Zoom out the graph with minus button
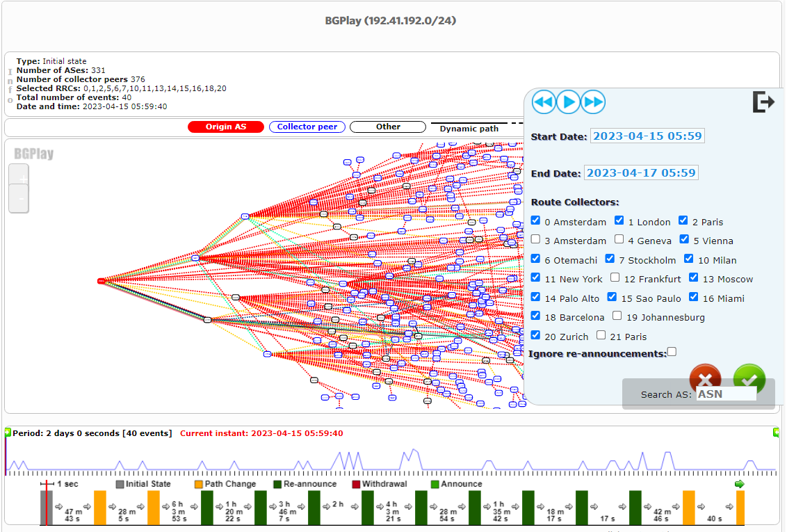The width and height of the screenshot is (787, 532). pyautogui.click(x=19, y=200)
